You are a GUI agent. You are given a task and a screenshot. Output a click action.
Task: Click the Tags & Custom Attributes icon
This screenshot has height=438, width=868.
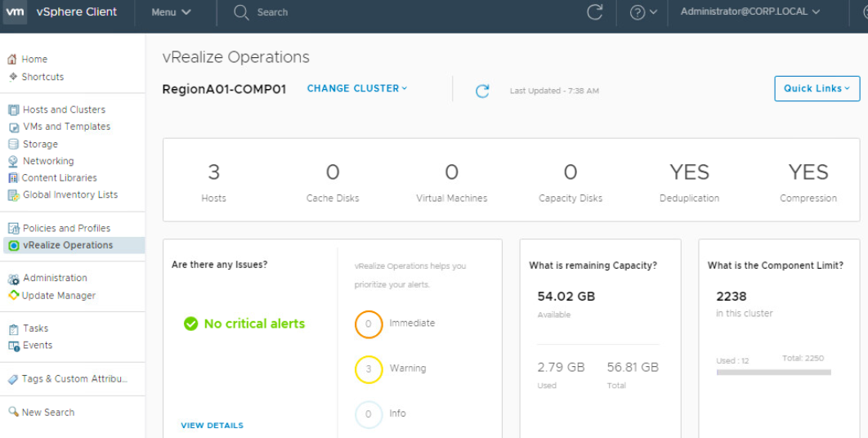click(13, 379)
